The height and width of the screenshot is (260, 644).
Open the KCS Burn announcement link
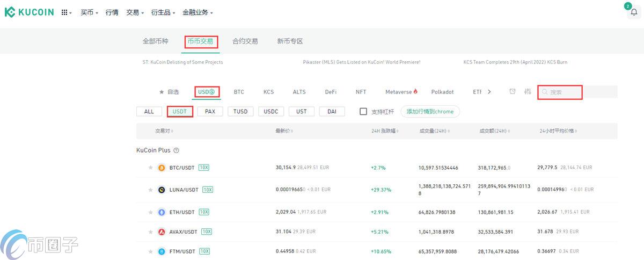click(515, 62)
